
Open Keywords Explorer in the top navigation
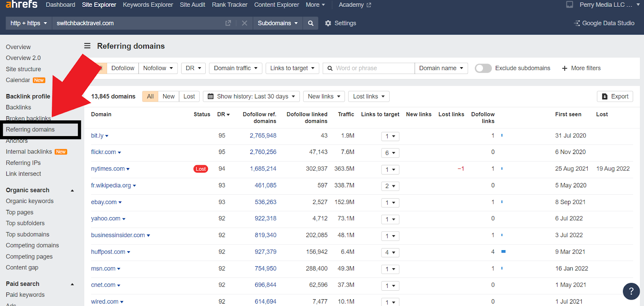(x=148, y=5)
